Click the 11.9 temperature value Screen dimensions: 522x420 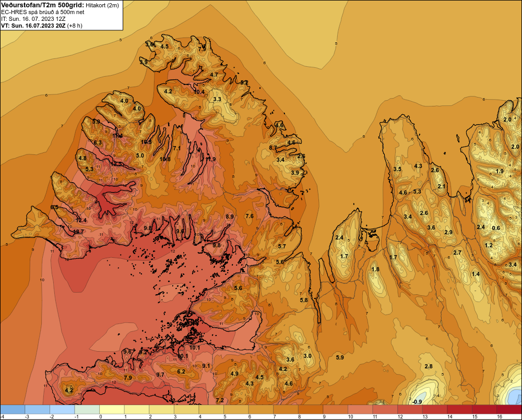coord(210,159)
